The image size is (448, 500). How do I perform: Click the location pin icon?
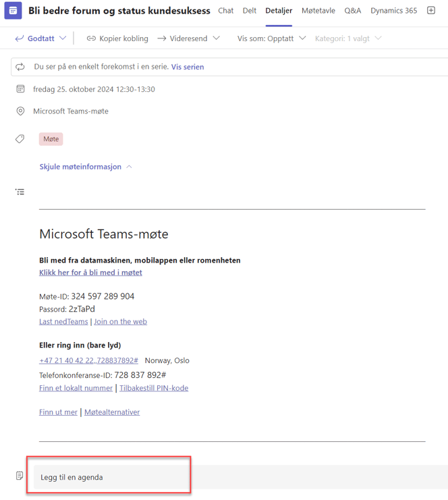pos(20,111)
